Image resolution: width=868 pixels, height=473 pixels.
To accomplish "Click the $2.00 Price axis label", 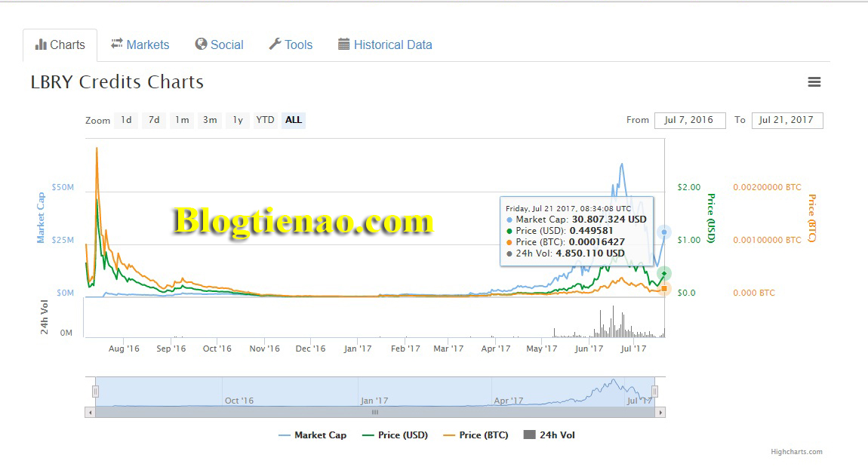I will coord(689,188).
